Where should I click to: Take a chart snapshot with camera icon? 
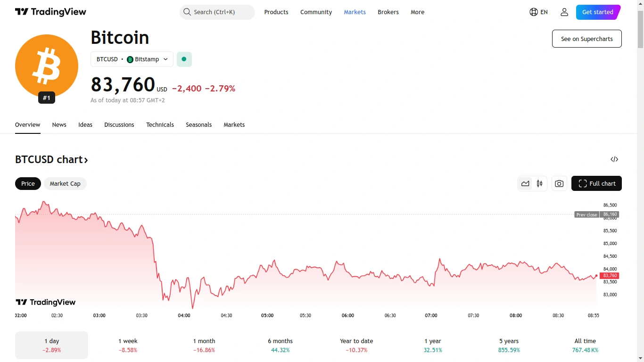point(559,184)
